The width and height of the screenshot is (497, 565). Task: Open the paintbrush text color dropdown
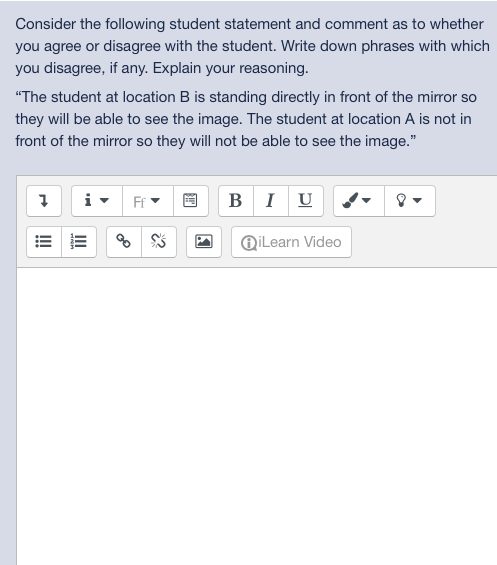[359, 201]
